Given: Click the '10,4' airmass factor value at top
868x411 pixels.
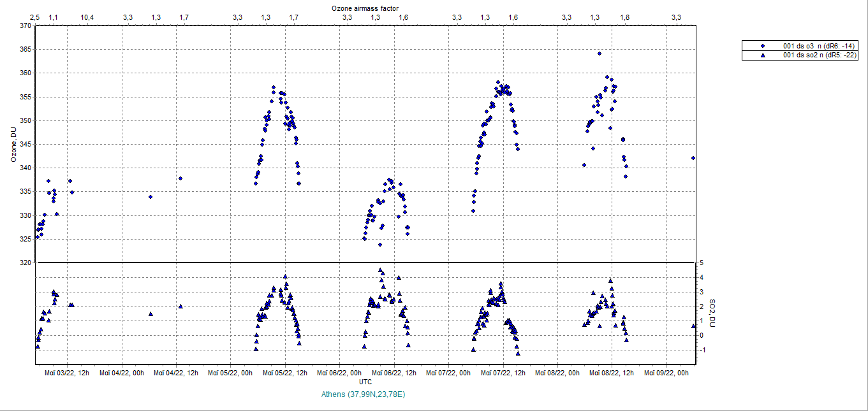Looking at the screenshot, I should point(89,17).
